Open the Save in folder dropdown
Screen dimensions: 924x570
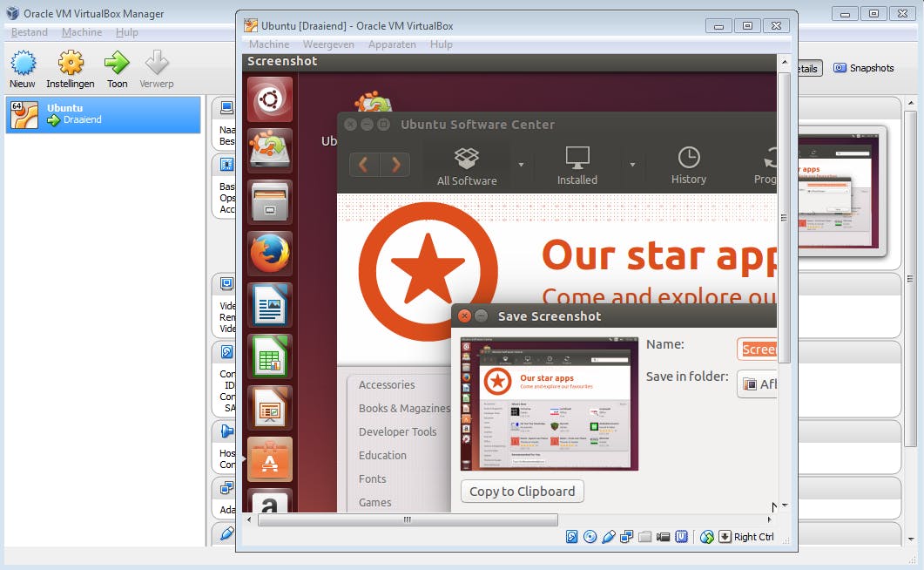(758, 384)
